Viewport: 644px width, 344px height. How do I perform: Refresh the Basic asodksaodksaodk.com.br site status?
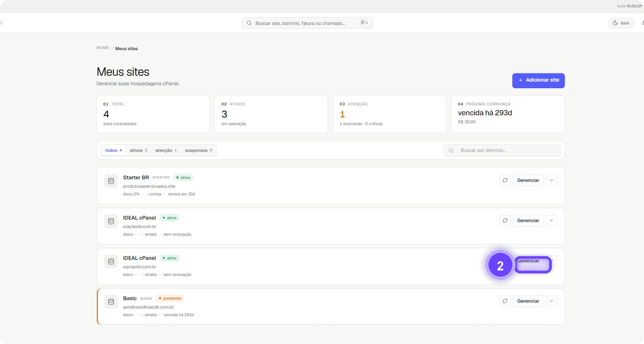point(505,301)
